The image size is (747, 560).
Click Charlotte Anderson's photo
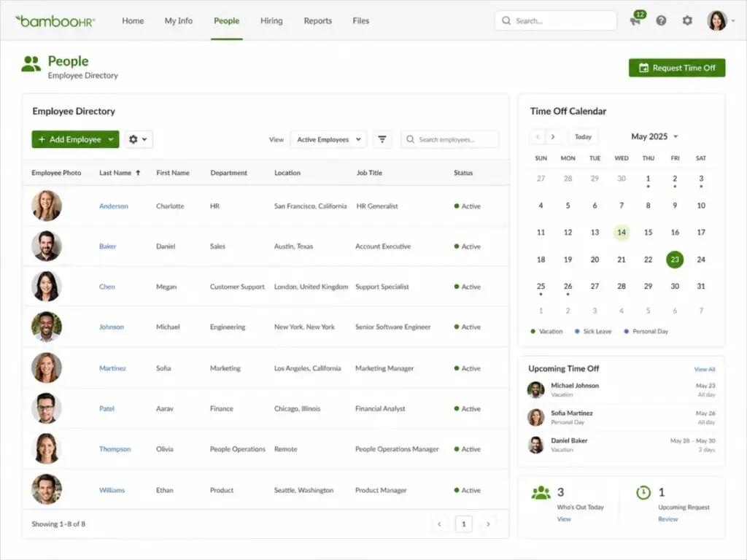tap(46, 206)
